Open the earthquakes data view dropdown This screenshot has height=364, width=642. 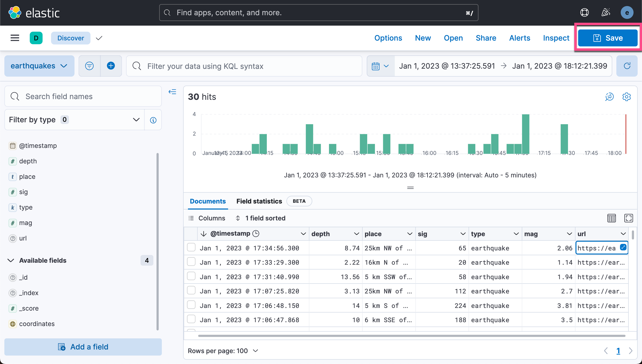pos(39,66)
